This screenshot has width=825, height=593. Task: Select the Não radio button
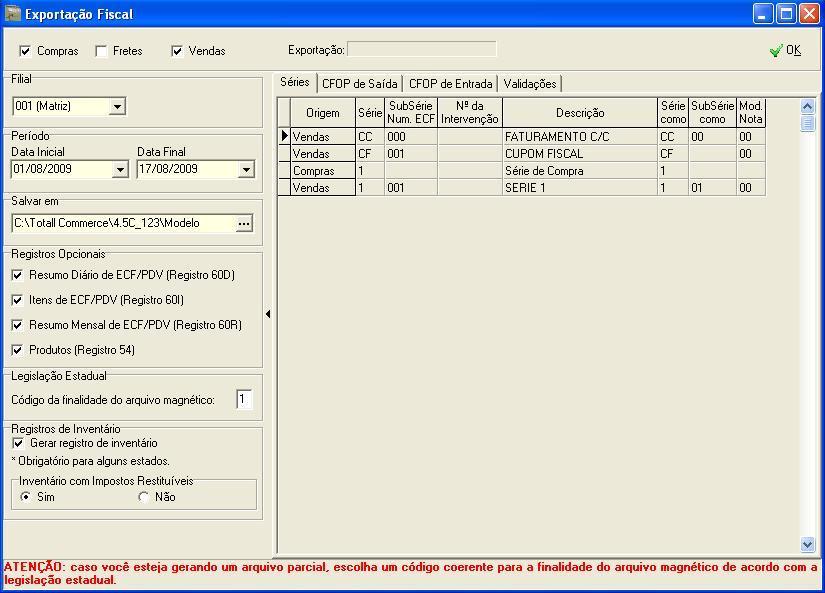pyautogui.click(x=144, y=497)
